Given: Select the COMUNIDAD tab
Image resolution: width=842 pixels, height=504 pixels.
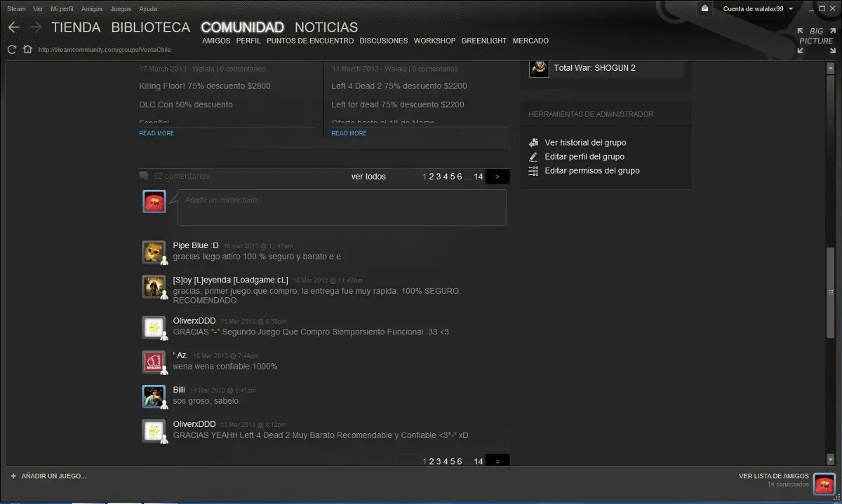Looking at the screenshot, I should click(242, 27).
